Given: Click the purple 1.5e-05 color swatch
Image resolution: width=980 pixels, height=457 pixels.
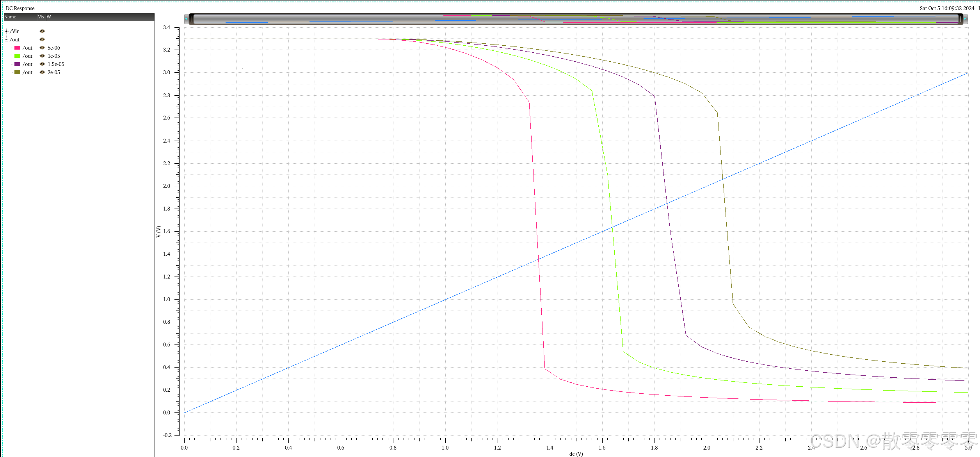Looking at the screenshot, I should [17, 64].
